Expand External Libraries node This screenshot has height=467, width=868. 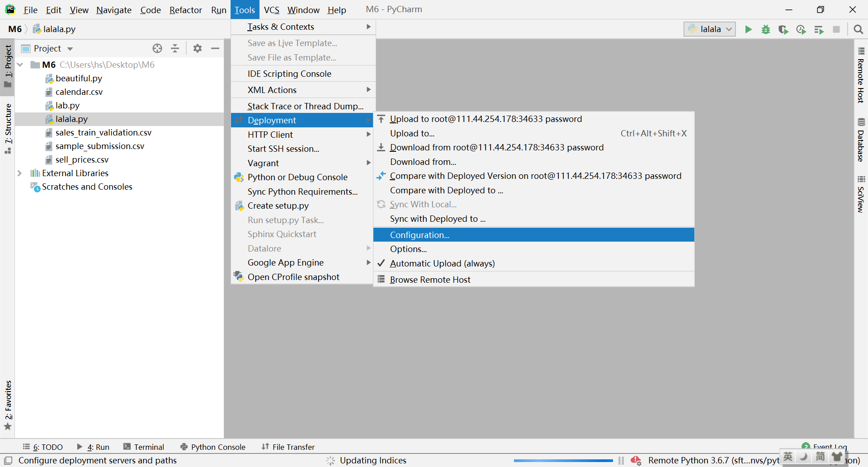[x=20, y=173]
